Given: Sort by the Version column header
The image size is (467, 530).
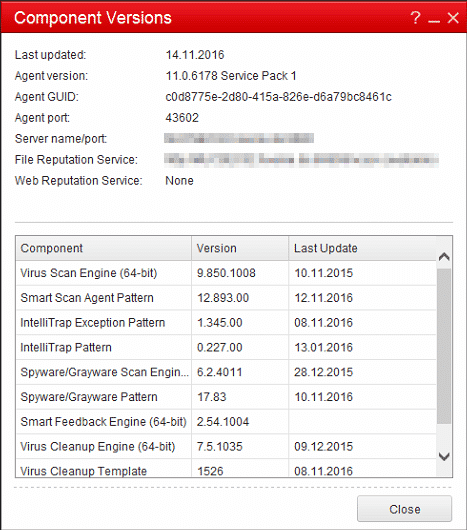Looking at the screenshot, I should coord(240,248).
